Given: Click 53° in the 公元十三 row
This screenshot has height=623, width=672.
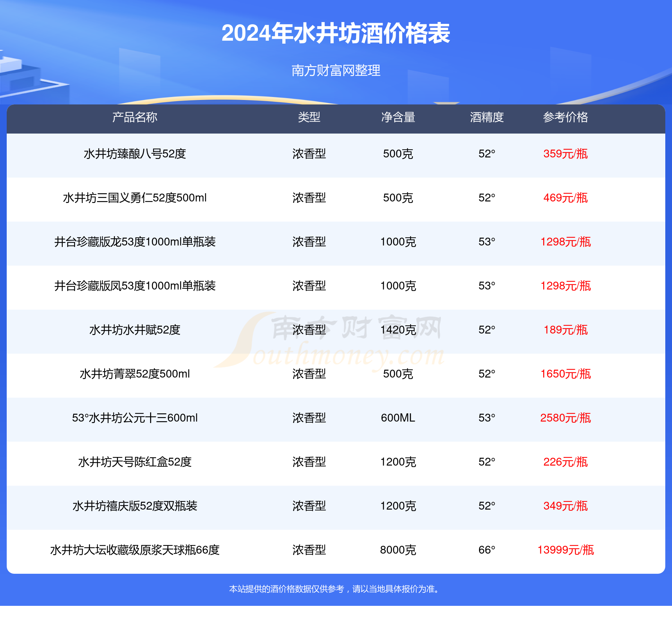Looking at the screenshot, I should click(x=487, y=418).
